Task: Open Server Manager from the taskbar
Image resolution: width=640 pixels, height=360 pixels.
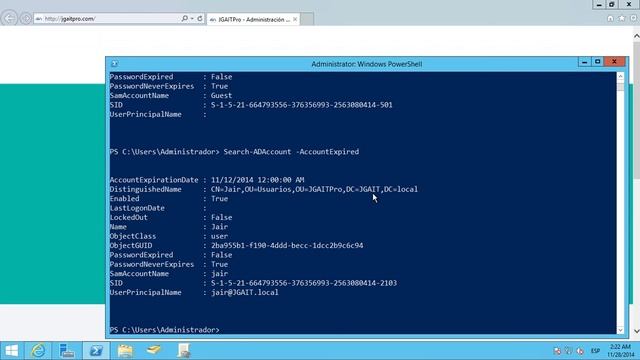Action: pos(67,351)
